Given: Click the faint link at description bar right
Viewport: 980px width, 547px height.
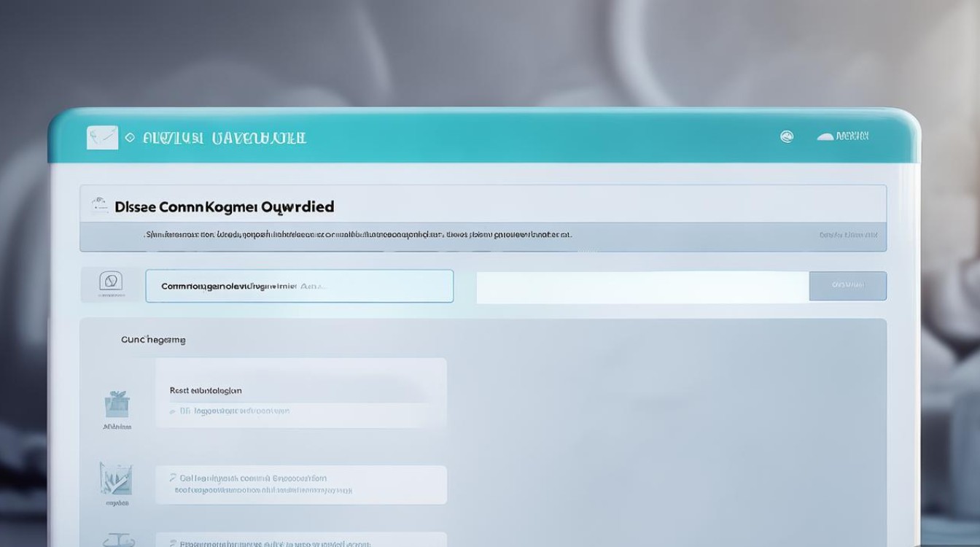Looking at the screenshot, I should click(848, 236).
